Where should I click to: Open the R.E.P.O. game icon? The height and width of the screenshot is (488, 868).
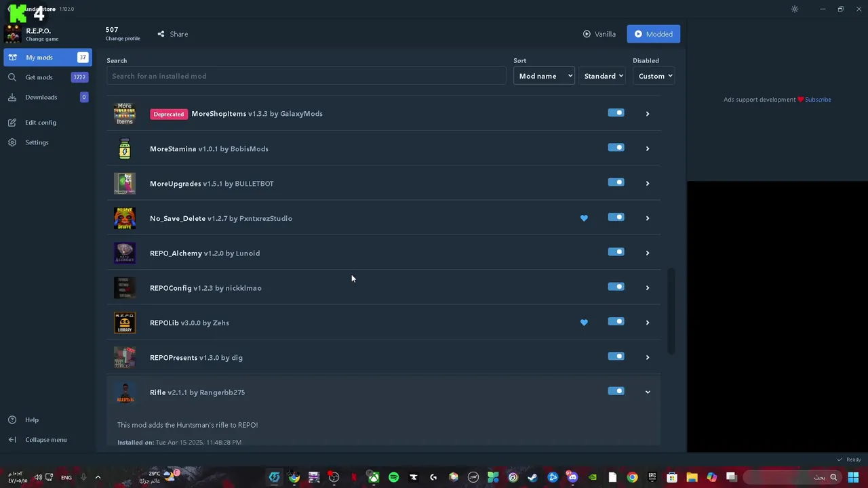[x=12, y=35]
